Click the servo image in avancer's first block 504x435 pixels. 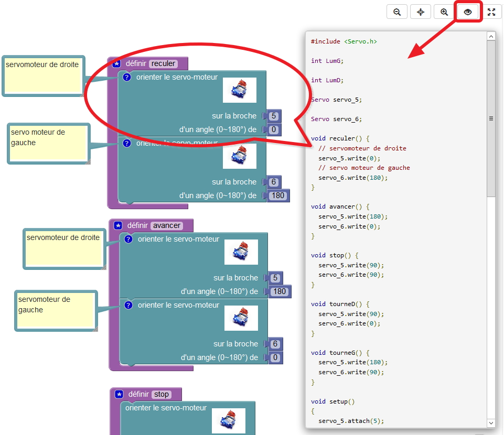241,252
